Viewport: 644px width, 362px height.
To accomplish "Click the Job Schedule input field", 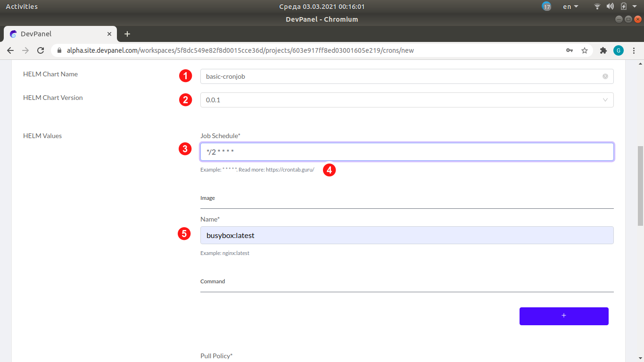I will (407, 151).
